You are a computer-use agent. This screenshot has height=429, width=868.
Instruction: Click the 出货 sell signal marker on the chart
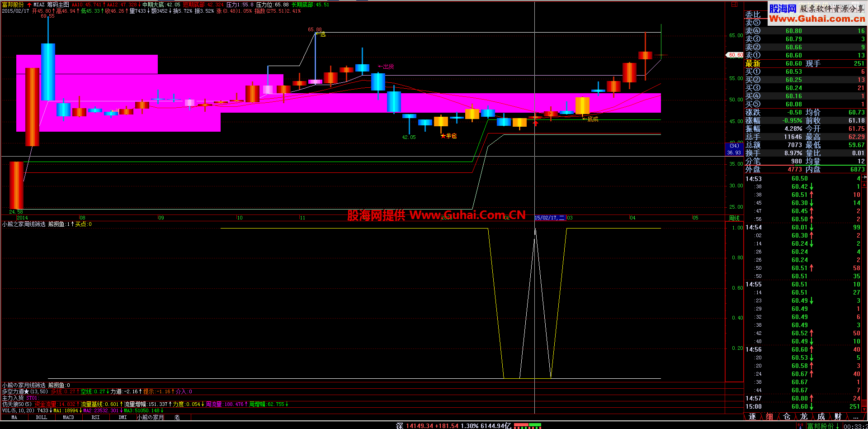tap(386, 67)
